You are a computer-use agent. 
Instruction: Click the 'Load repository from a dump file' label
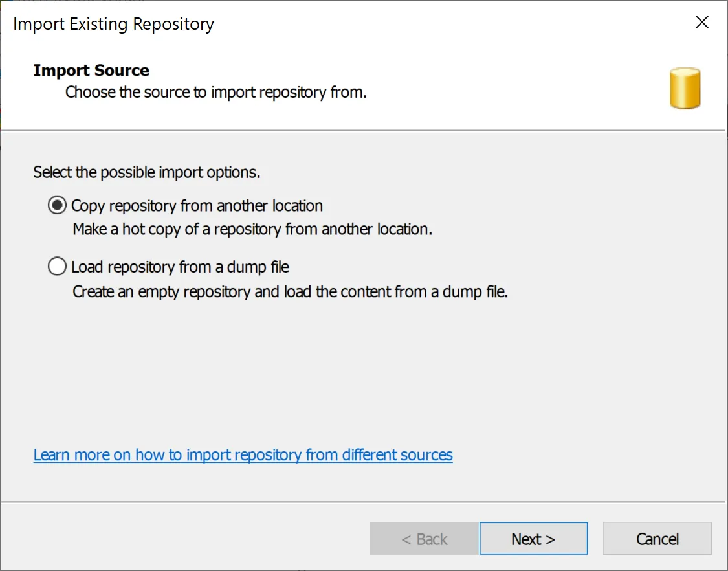pos(180,267)
